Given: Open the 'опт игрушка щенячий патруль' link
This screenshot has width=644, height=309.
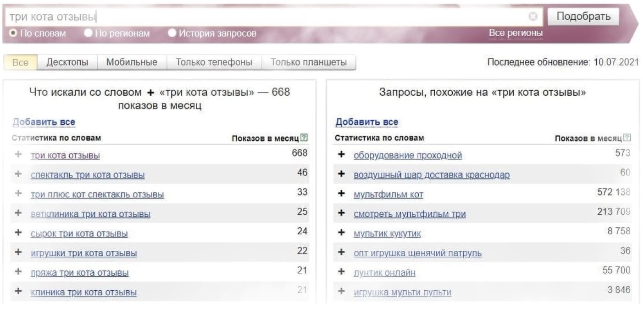Looking at the screenshot, I should pyautogui.click(x=418, y=253).
